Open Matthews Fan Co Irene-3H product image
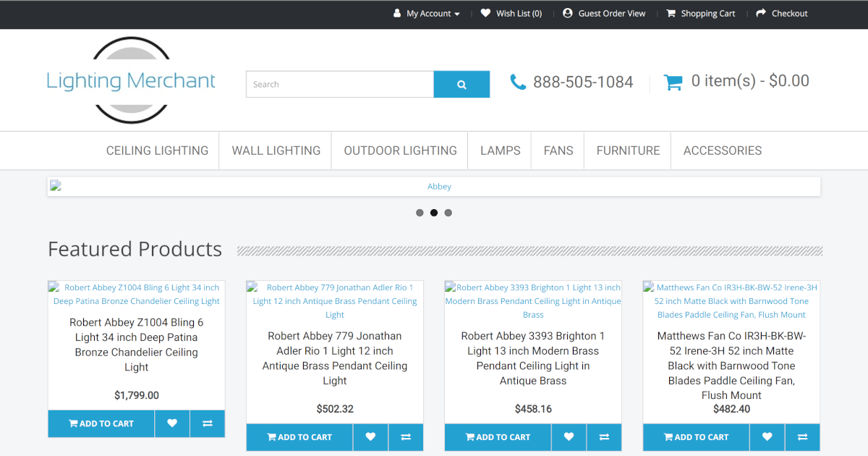 [731, 301]
